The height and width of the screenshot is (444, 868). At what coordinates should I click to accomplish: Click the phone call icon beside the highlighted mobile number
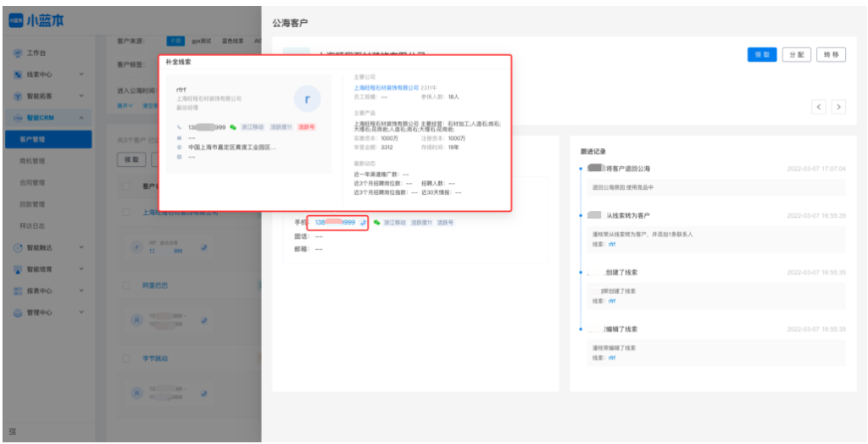click(x=363, y=222)
